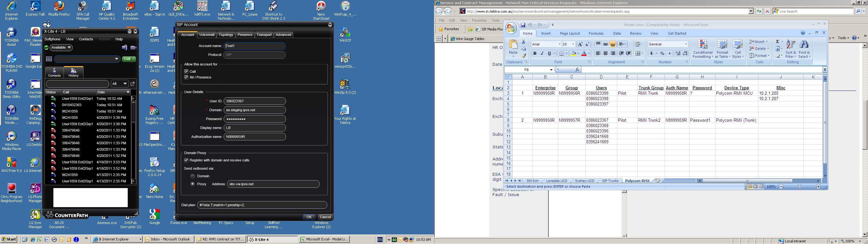Switch to Topology tab in SIP Account

click(x=226, y=35)
